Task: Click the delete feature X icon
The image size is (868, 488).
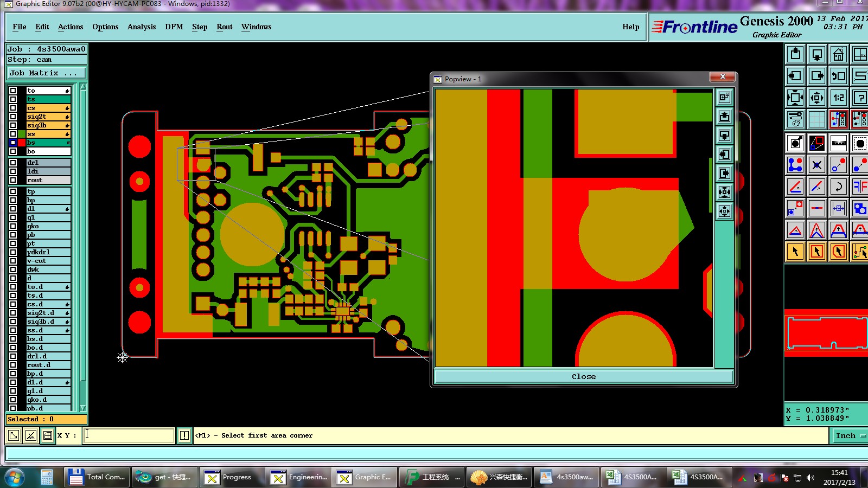Action: (x=817, y=165)
